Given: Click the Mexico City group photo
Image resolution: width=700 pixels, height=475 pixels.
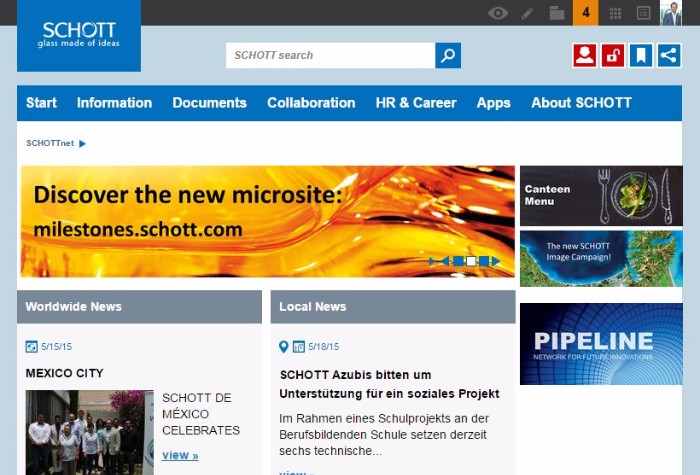Looking at the screenshot, I should click(x=89, y=433).
